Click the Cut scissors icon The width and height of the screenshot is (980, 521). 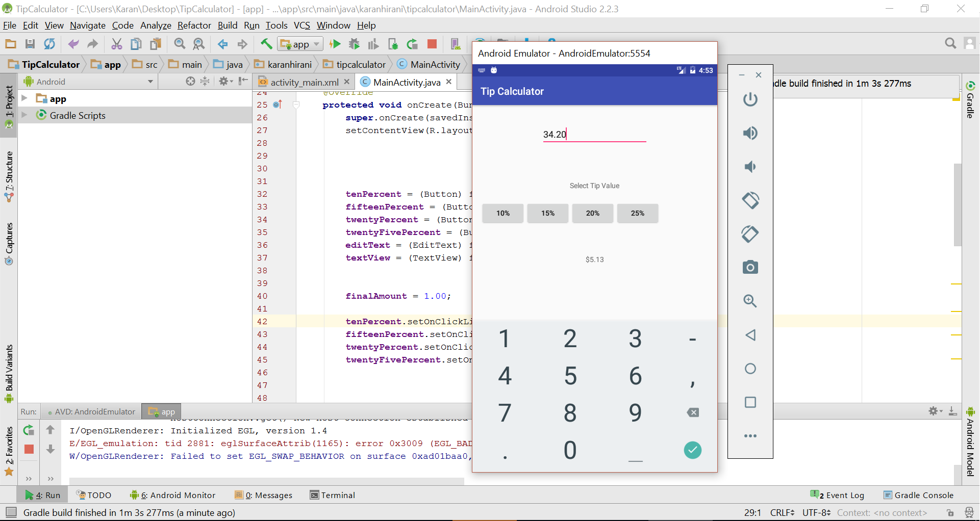(117, 44)
